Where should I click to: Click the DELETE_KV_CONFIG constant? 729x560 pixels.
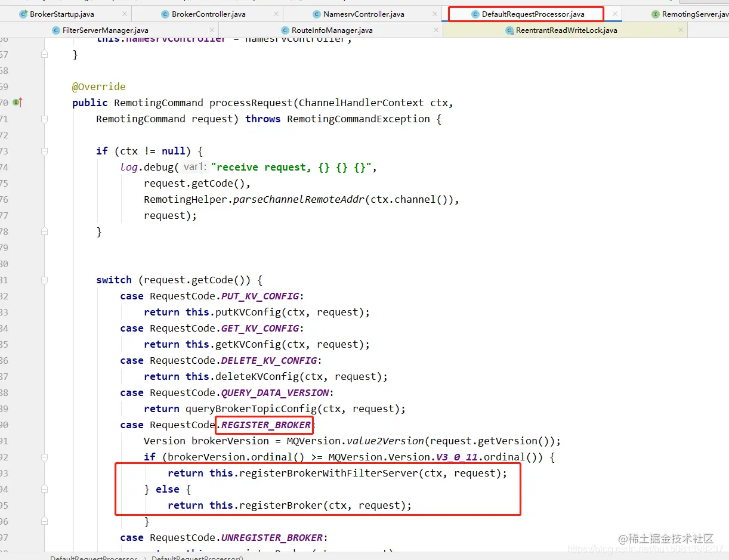tap(269, 360)
